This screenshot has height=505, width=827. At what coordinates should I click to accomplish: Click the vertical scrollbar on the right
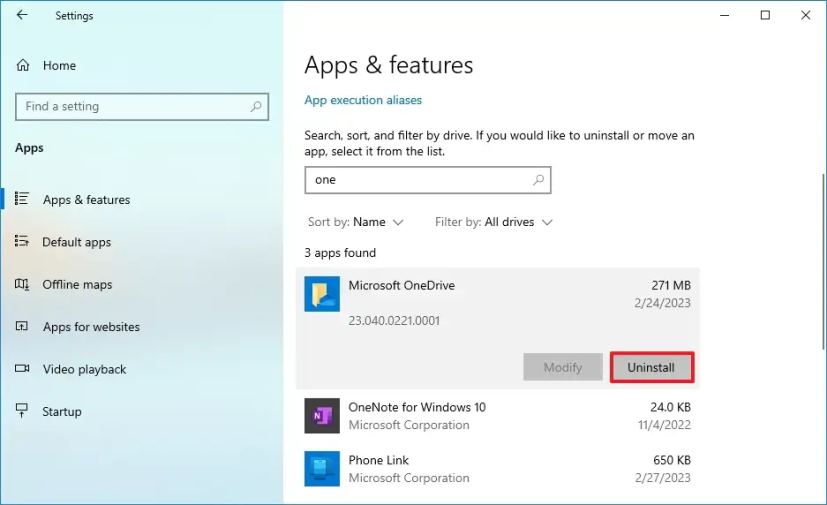point(823,261)
